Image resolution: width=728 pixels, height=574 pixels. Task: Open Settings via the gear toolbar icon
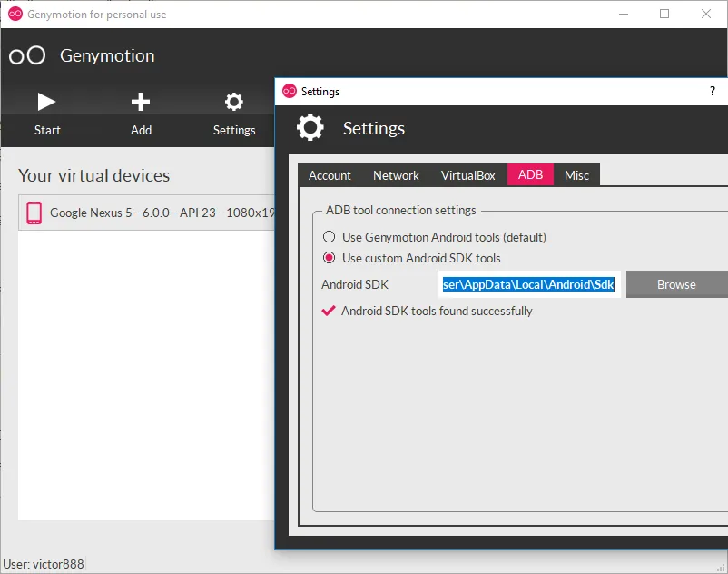click(234, 102)
